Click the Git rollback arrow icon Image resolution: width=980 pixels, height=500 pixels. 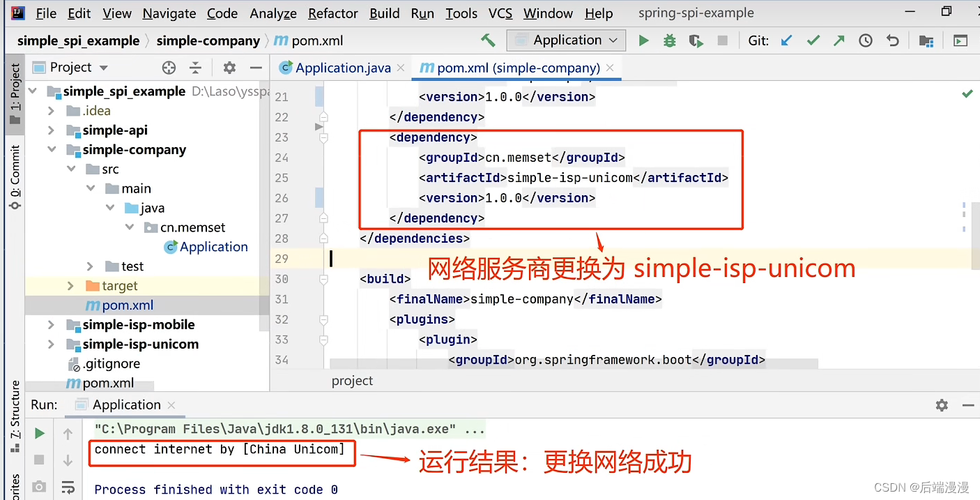point(892,40)
